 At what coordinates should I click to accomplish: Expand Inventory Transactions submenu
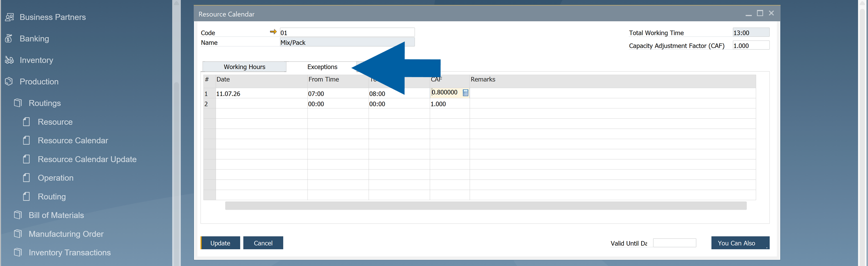[70, 252]
